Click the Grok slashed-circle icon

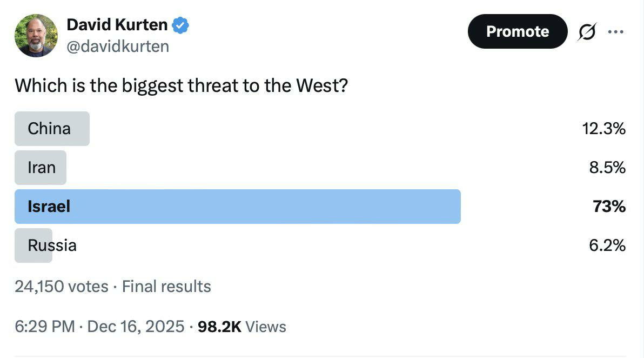[586, 32]
